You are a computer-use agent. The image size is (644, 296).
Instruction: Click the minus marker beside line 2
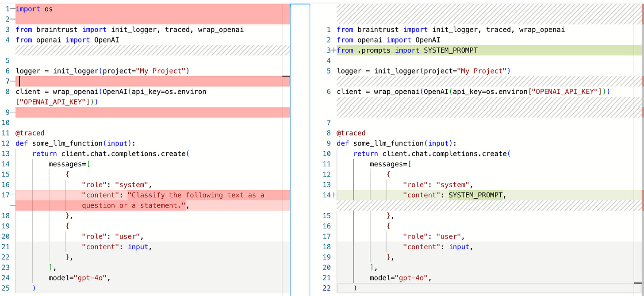click(12, 19)
